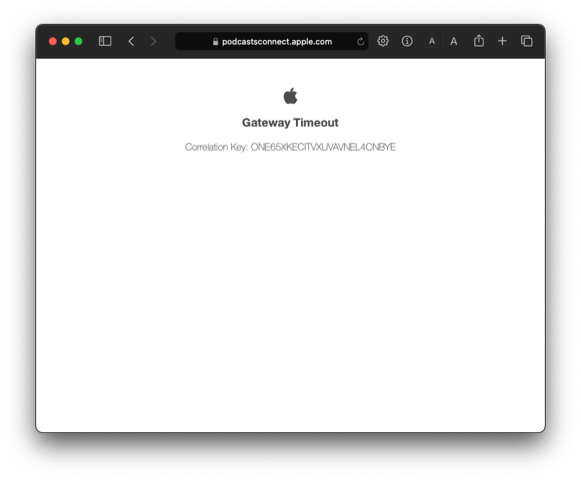
Task: Increase text size with large A
Action: coord(454,41)
